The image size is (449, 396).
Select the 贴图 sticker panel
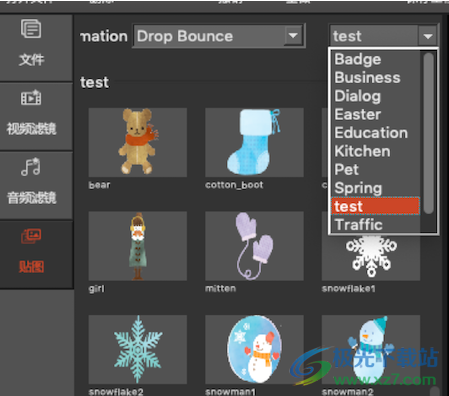pos(36,254)
